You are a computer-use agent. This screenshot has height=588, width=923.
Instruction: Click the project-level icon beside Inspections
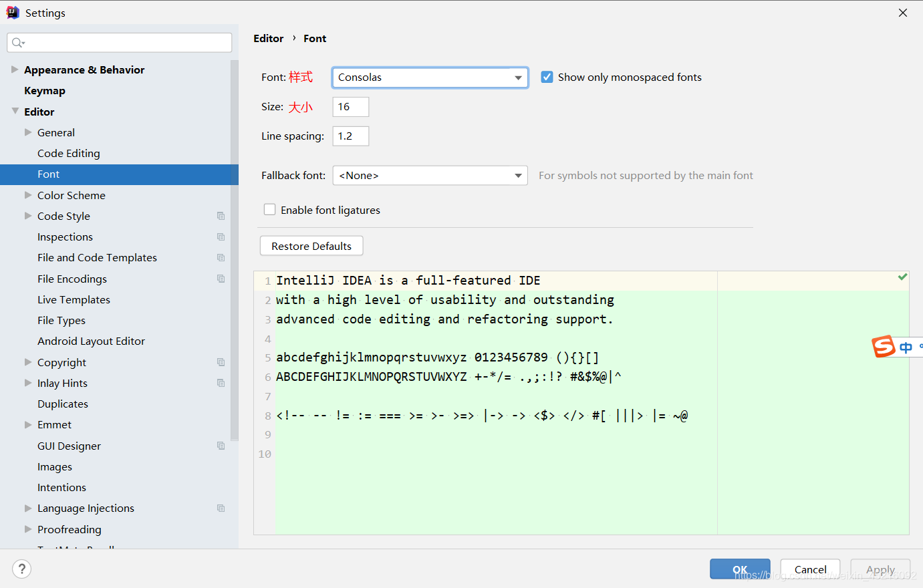(x=221, y=237)
